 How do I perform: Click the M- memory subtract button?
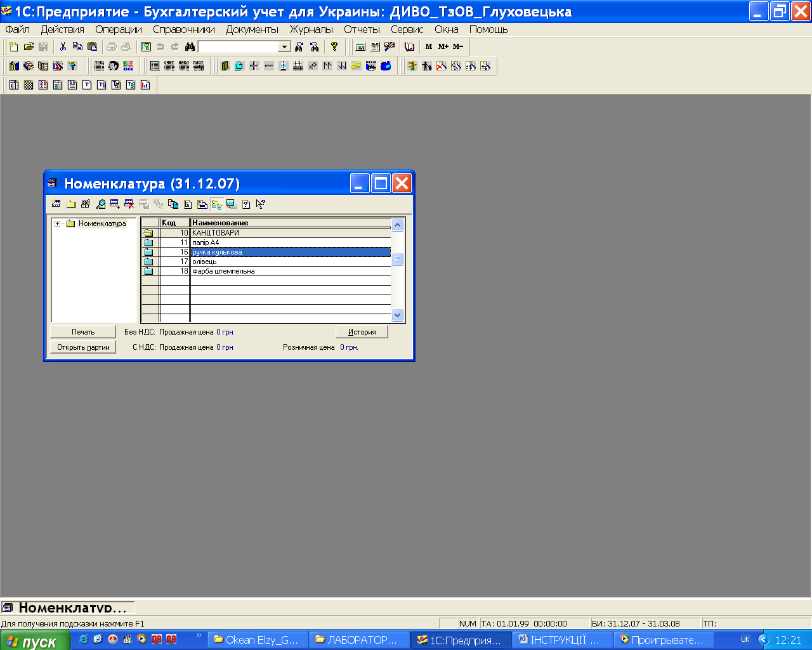coord(458,46)
